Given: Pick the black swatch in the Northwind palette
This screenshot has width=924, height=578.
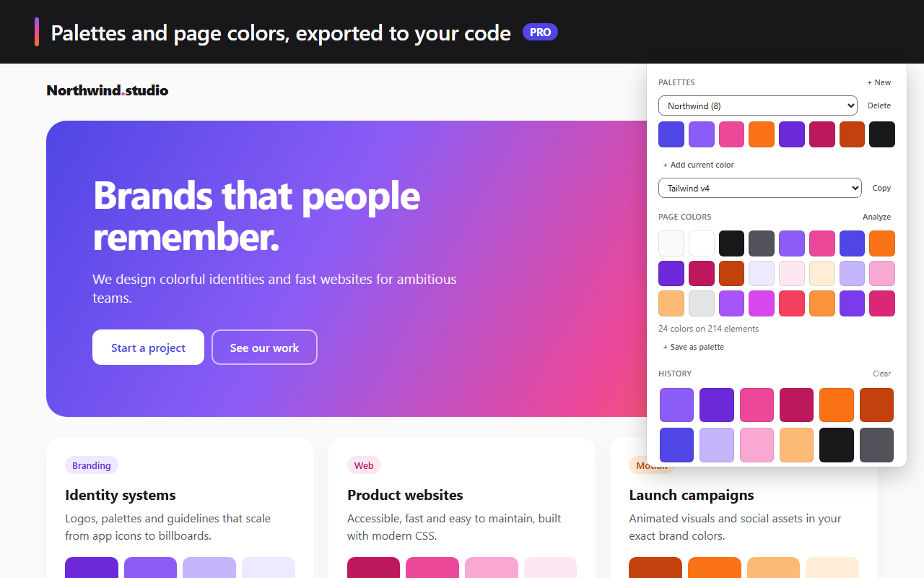Looking at the screenshot, I should click(x=882, y=134).
